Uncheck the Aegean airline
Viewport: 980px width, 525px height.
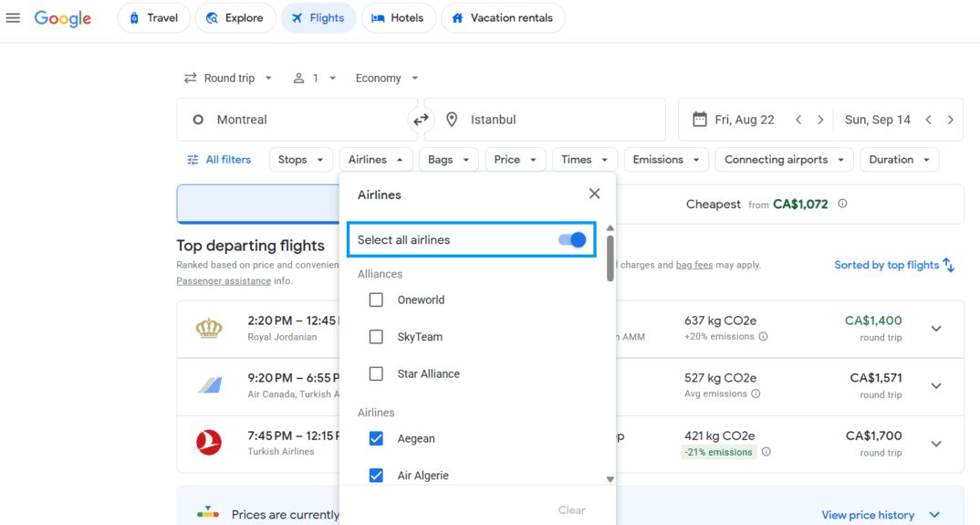(x=376, y=438)
